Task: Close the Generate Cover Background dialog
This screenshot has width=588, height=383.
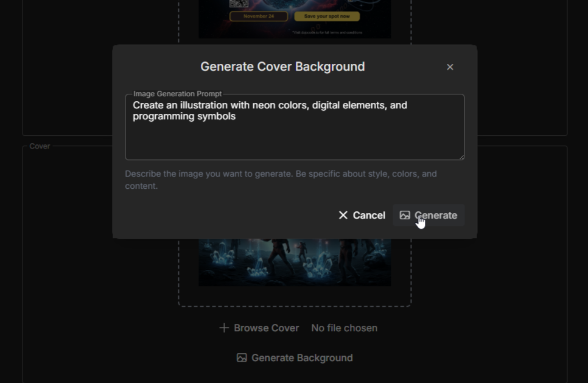Action: (x=450, y=67)
